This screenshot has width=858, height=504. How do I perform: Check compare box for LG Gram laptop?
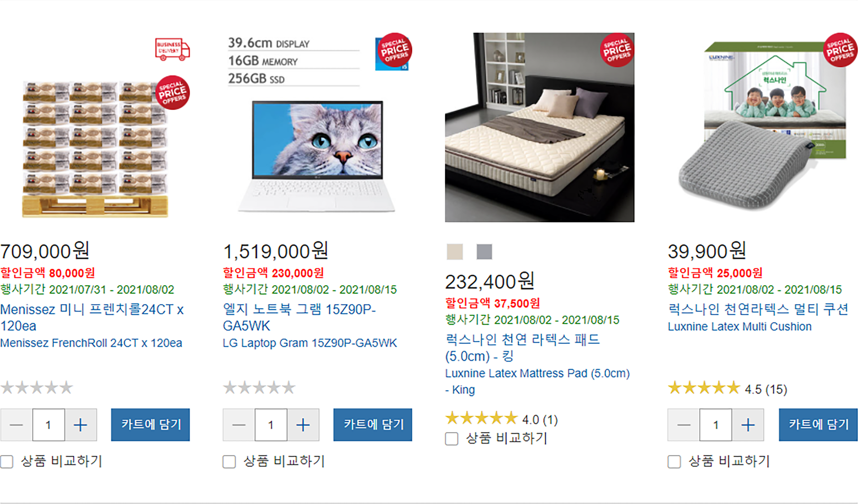tap(229, 462)
